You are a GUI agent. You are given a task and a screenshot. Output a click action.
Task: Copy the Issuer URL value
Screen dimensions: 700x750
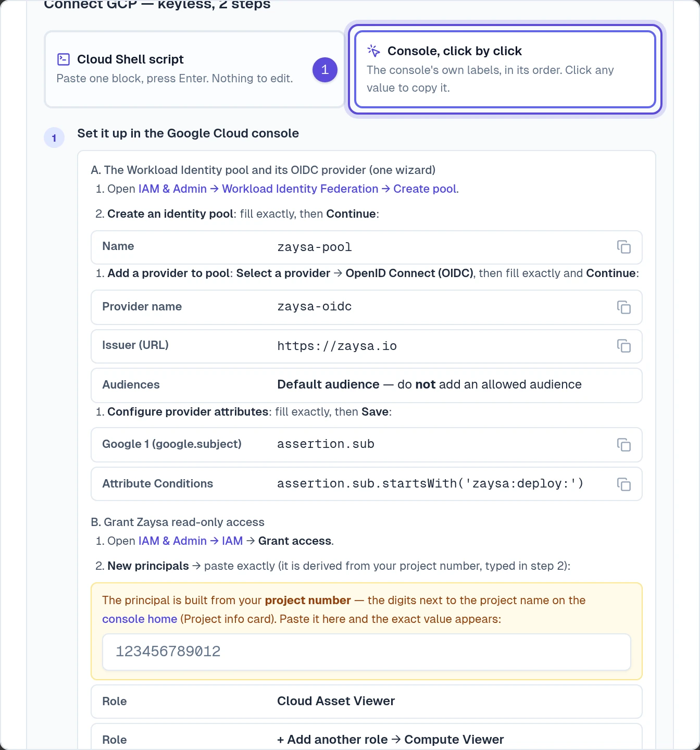click(623, 346)
